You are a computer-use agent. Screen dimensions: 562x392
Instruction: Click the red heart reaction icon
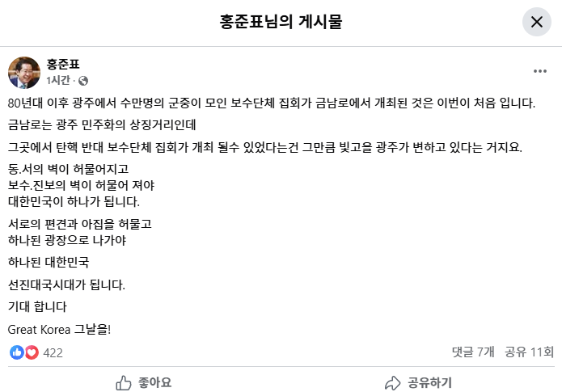click(x=32, y=352)
